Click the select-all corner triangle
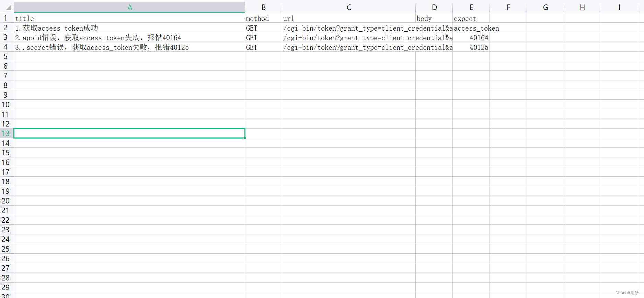 (x=8, y=8)
